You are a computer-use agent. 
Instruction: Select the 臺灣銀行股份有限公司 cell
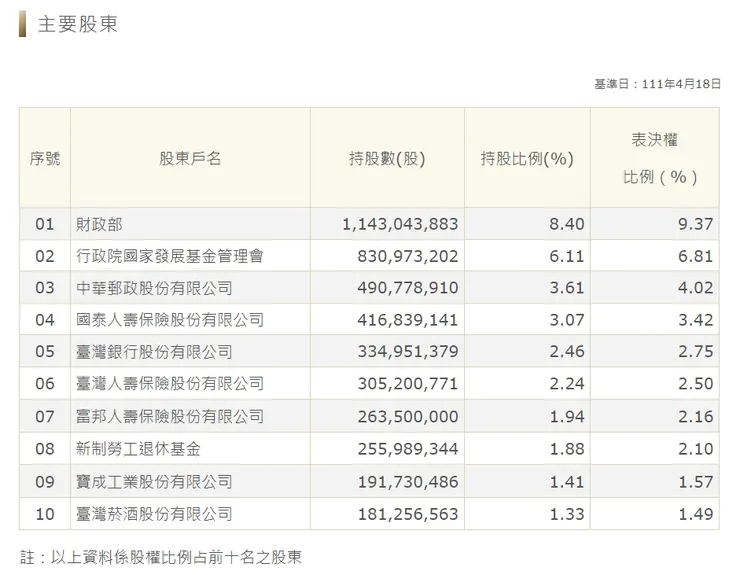point(154,352)
